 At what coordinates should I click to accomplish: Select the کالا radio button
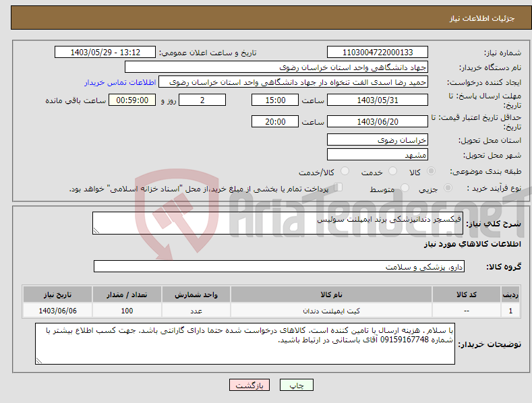[x=431, y=171]
